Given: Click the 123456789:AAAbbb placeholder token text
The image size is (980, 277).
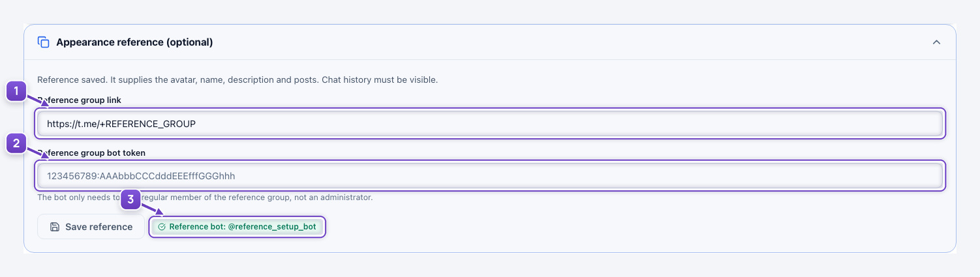Looking at the screenshot, I should click(141, 176).
